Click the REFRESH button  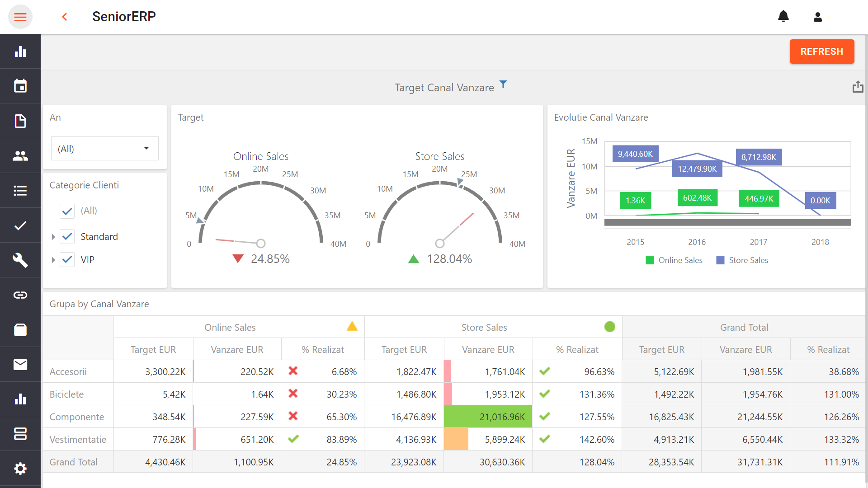coord(821,52)
